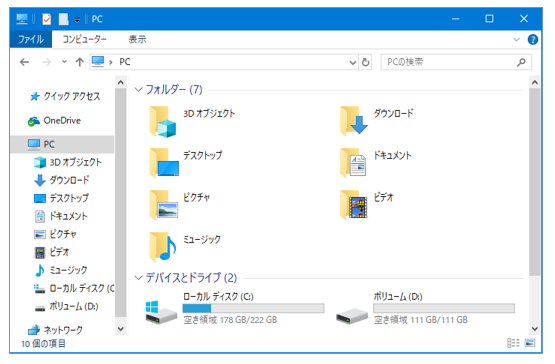Select ドキュメント in navigation pane
This screenshot has height=364, width=555.
pos(61,216)
